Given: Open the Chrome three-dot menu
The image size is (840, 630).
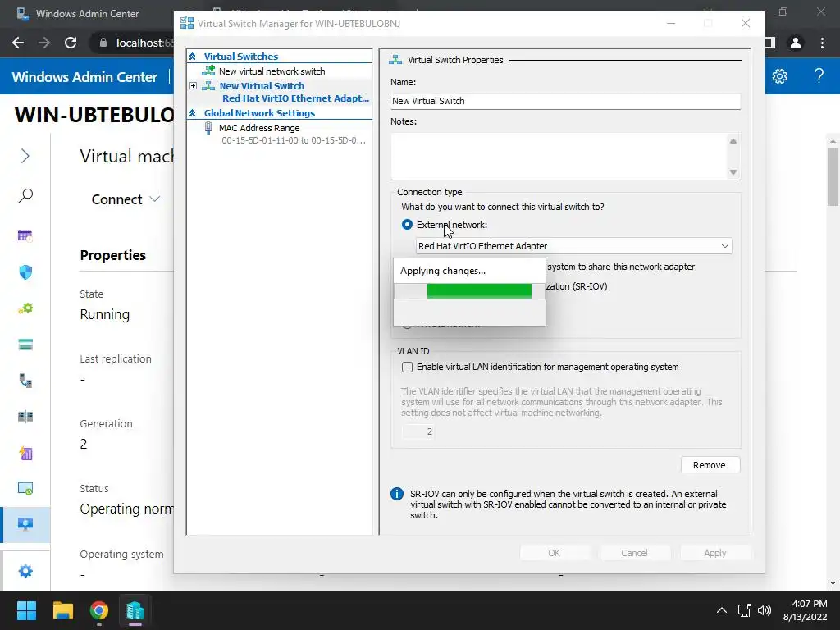Looking at the screenshot, I should (822, 43).
